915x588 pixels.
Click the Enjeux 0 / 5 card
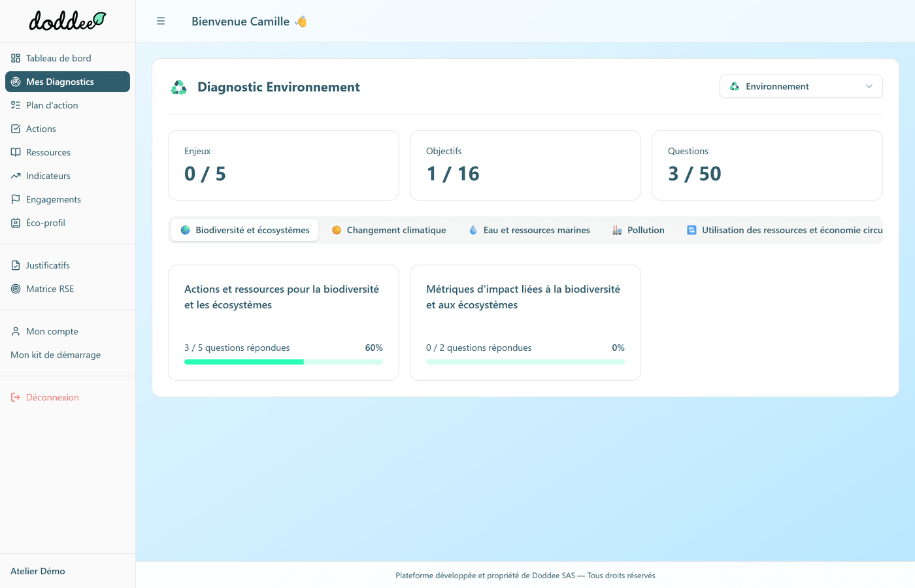284,165
